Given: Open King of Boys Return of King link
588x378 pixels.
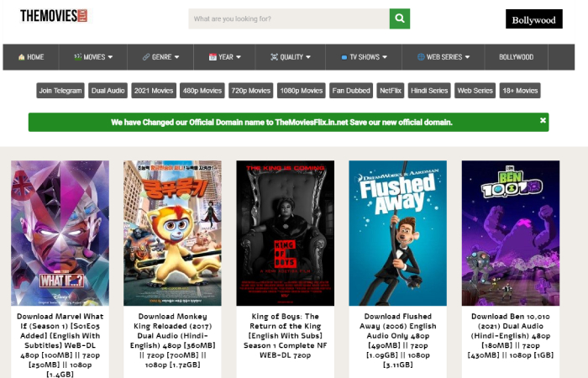Looking at the screenshot, I should (286, 336).
